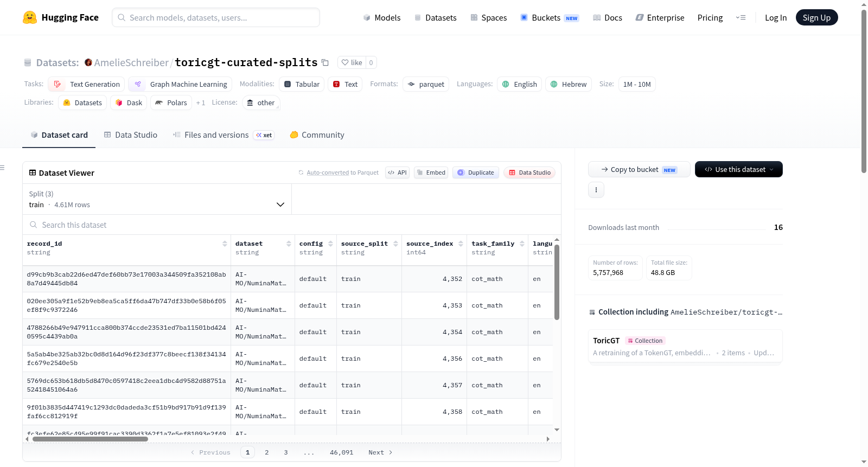Click the Datasets library tag
868x467 pixels.
82,103
